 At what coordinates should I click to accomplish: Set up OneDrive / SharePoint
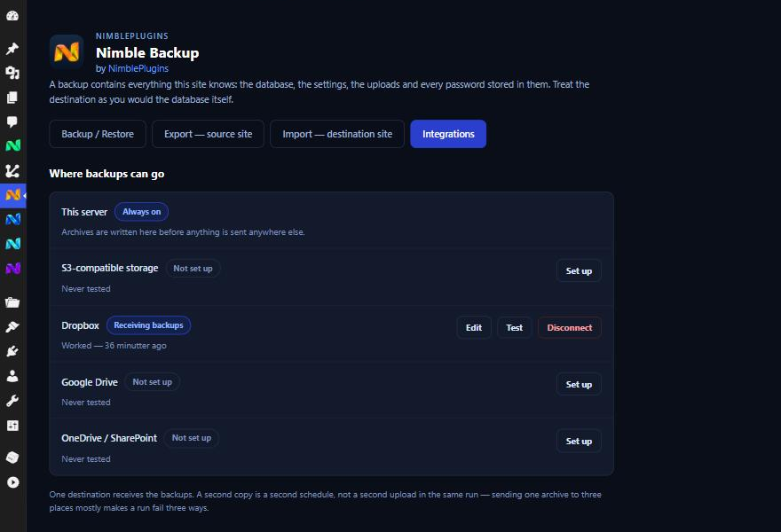click(579, 441)
